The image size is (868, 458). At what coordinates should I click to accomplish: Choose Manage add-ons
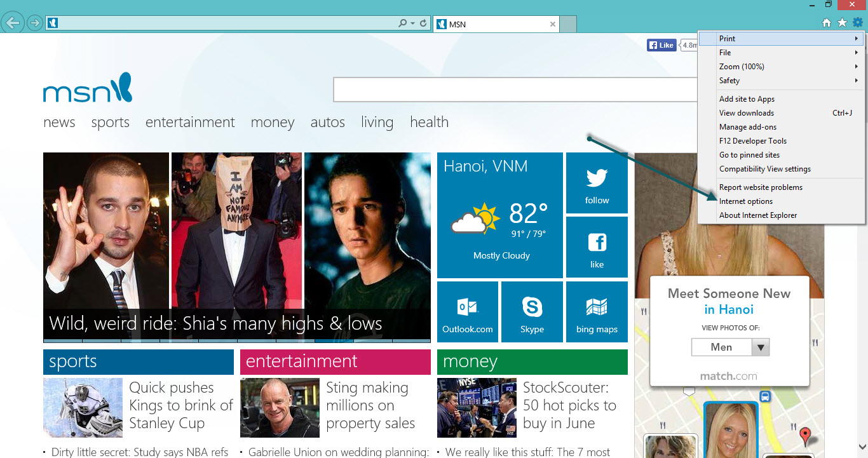point(781,127)
